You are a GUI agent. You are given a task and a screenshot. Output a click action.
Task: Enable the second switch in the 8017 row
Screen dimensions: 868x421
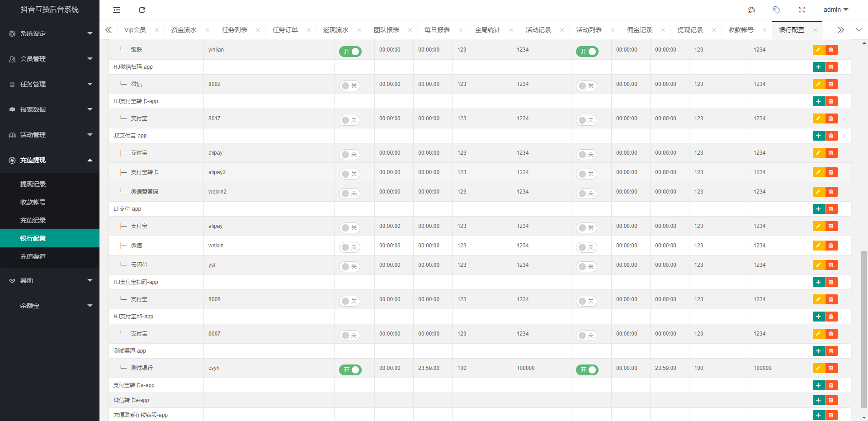coord(587,120)
